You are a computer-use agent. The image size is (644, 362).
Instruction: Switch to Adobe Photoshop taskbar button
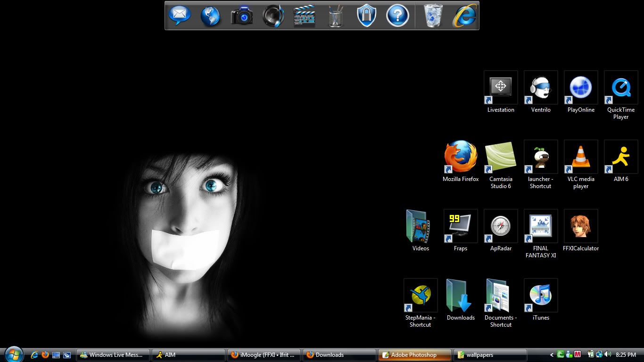[x=414, y=355]
